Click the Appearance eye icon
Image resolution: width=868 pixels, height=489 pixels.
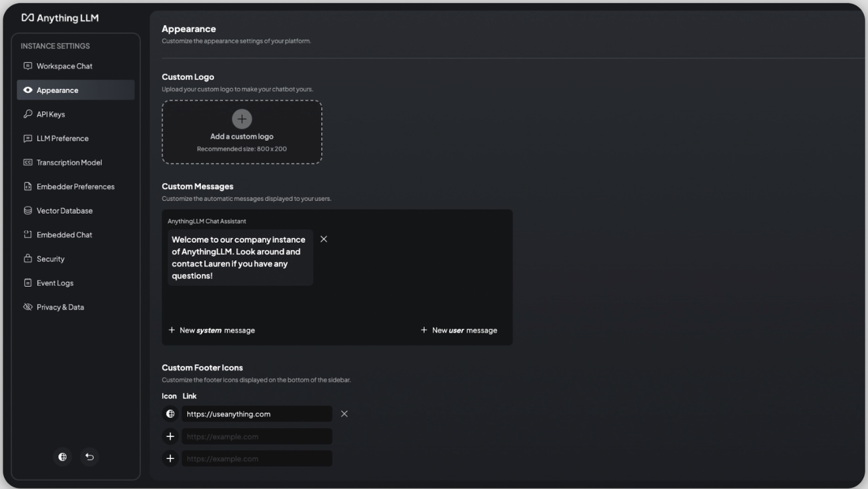click(28, 90)
